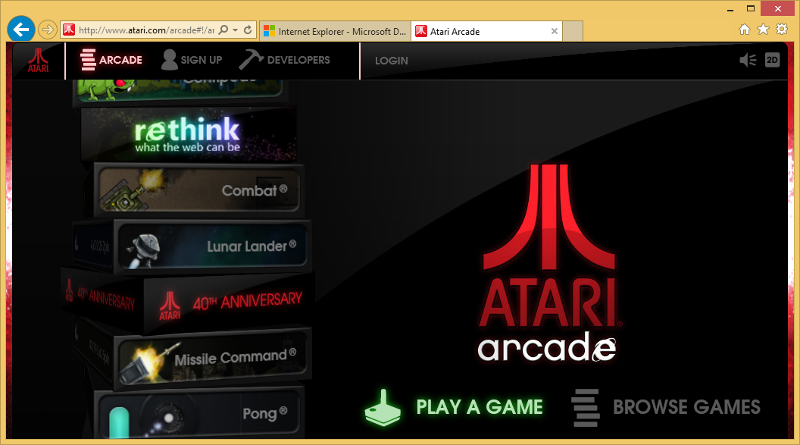This screenshot has width=800, height=445.
Task: Toggle the 2D view mode button
Action: (x=772, y=60)
